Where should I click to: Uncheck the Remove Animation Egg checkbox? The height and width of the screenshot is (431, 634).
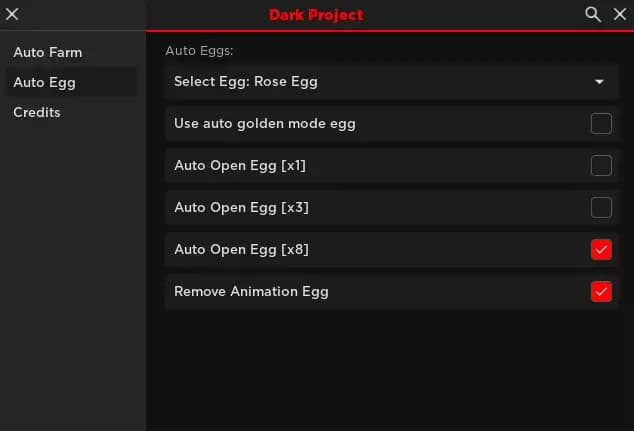pyautogui.click(x=601, y=292)
